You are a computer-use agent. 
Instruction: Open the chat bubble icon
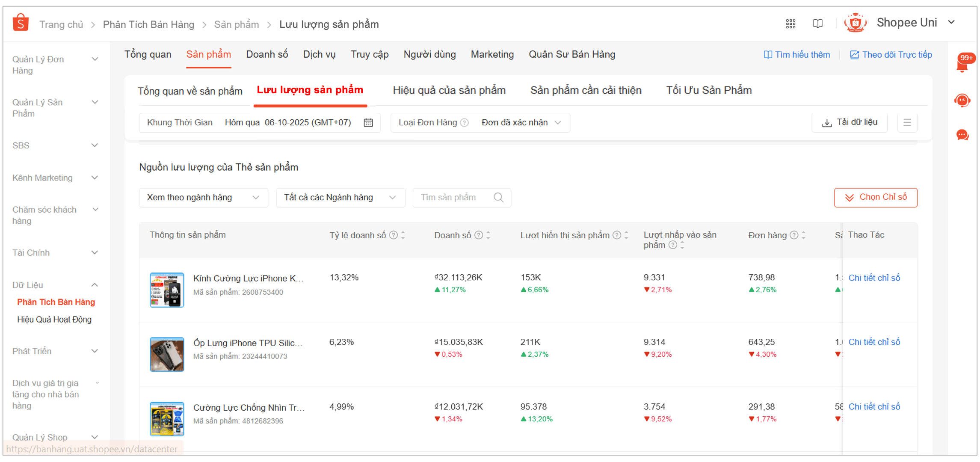[962, 135]
